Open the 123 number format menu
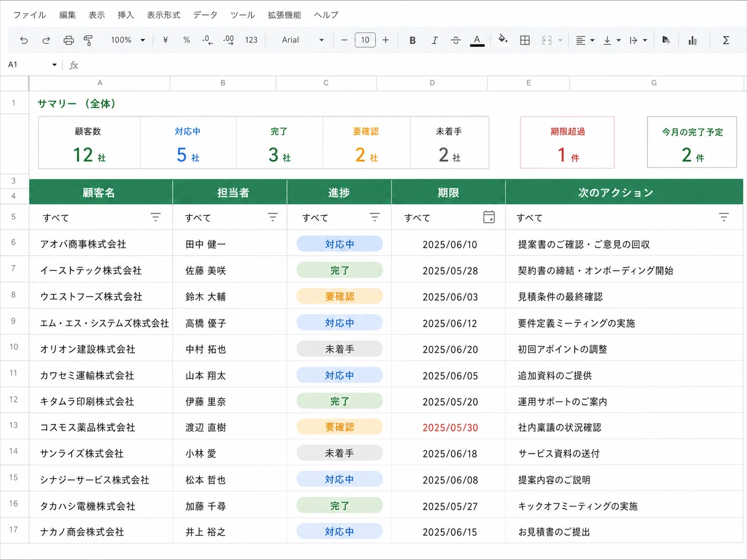747x560 pixels. click(251, 40)
